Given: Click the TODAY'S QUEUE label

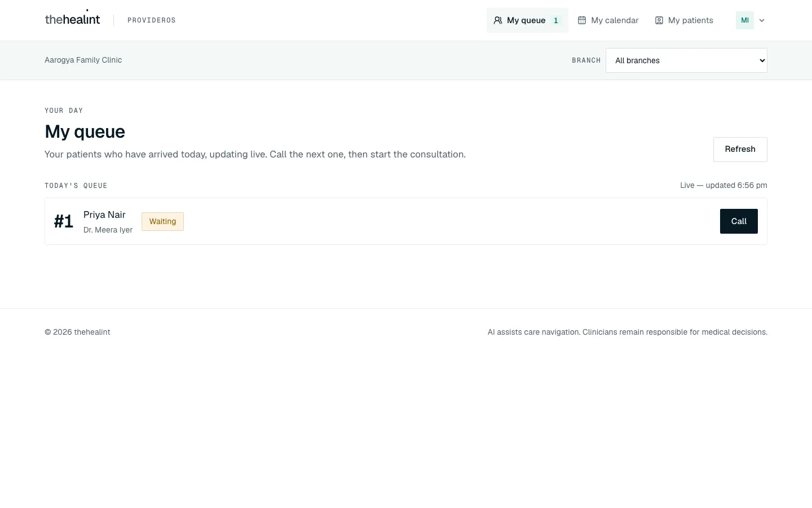Looking at the screenshot, I should 76,186.
